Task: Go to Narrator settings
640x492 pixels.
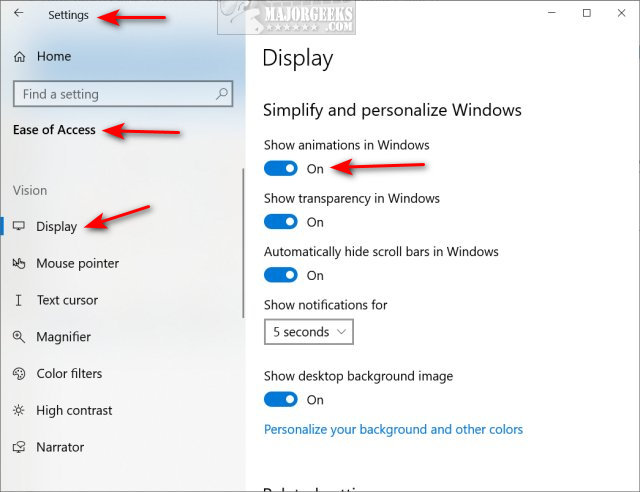Action: pyautogui.click(x=60, y=447)
